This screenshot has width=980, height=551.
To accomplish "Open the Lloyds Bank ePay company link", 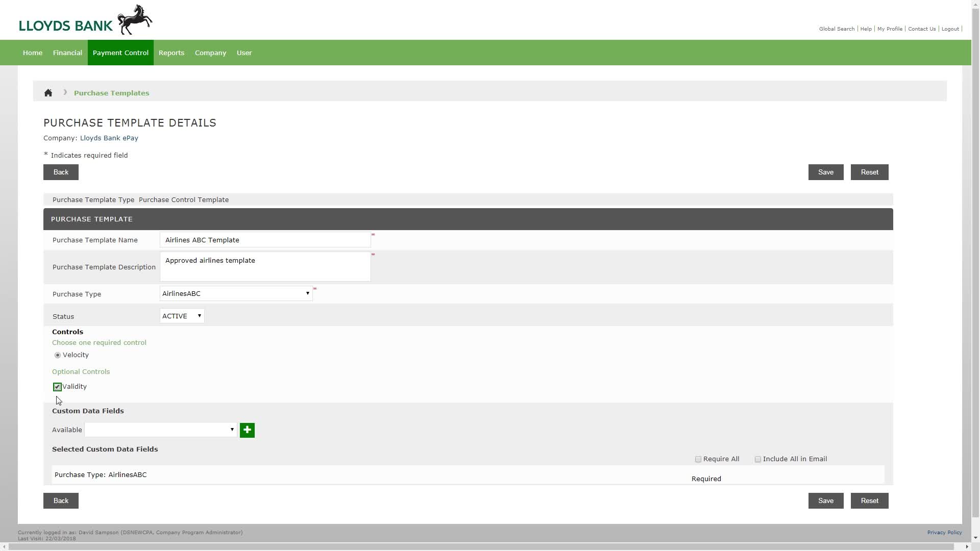I will 108,138.
